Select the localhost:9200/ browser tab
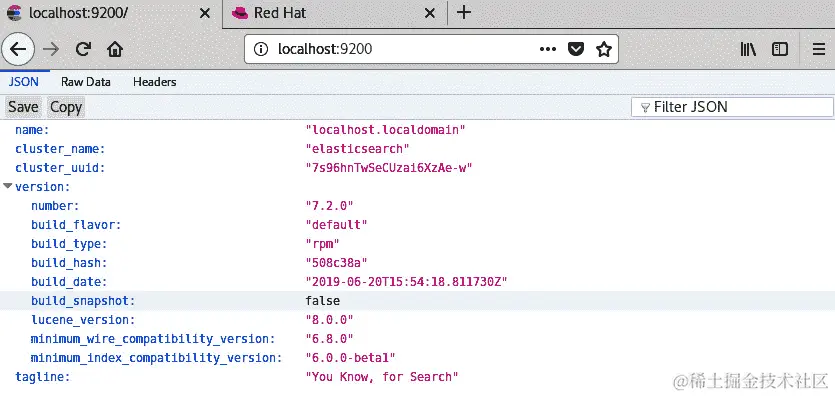 [111, 13]
